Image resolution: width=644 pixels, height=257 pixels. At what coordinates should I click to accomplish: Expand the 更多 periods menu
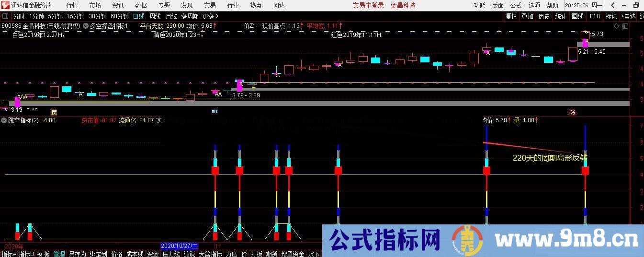tap(210, 16)
